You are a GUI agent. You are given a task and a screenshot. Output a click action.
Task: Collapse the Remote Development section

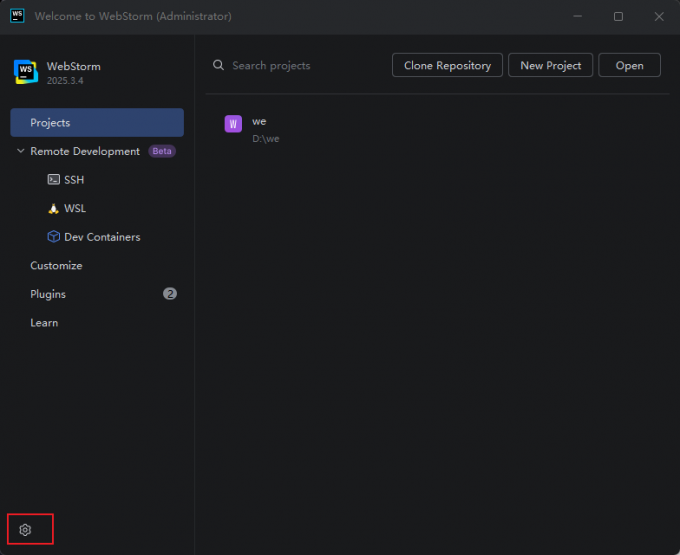point(20,151)
